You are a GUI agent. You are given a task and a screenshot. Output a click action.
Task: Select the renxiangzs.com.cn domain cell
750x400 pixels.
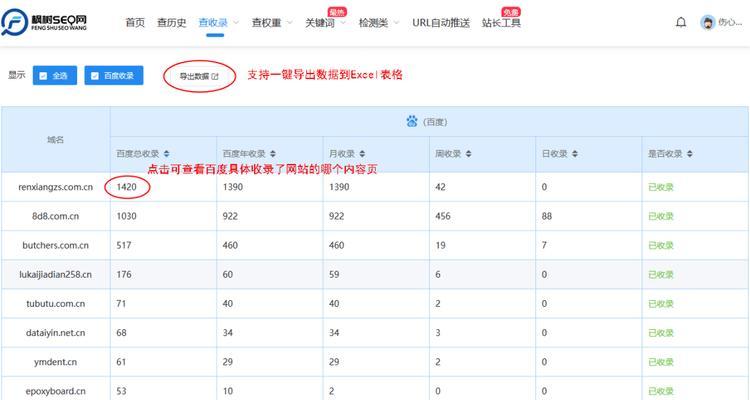(55, 187)
